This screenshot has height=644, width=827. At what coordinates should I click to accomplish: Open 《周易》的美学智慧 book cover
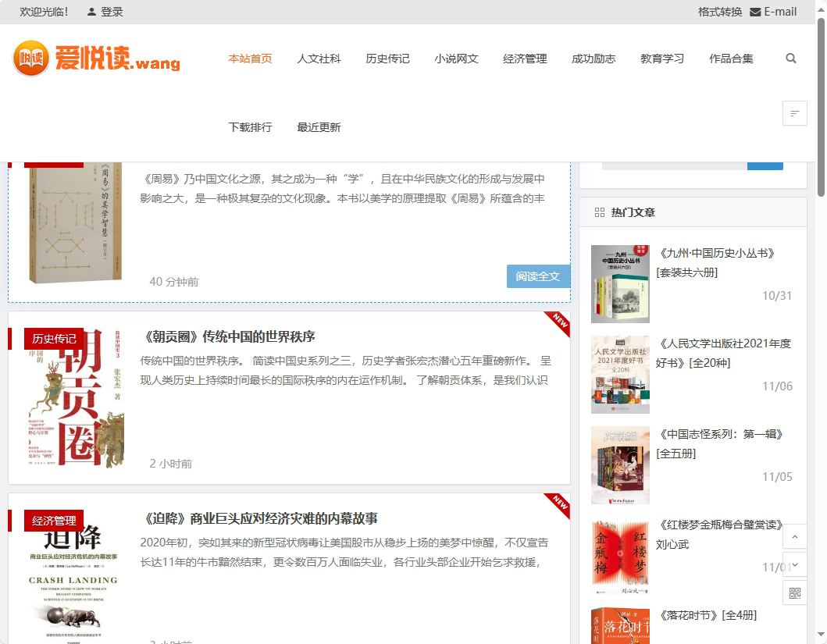(x=76, y=222)
